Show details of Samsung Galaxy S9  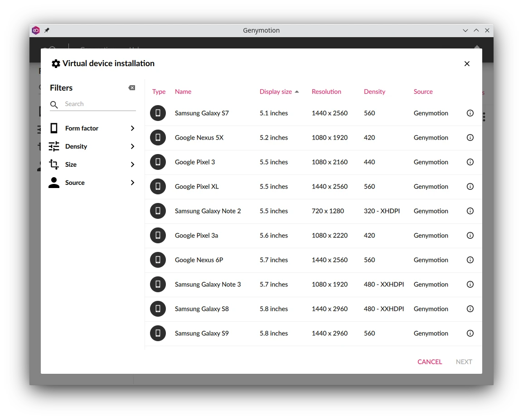pos(470,333)
